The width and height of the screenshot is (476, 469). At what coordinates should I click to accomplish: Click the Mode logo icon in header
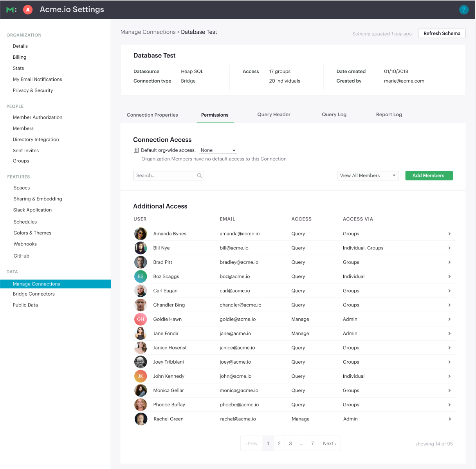(x=11, y=10)
